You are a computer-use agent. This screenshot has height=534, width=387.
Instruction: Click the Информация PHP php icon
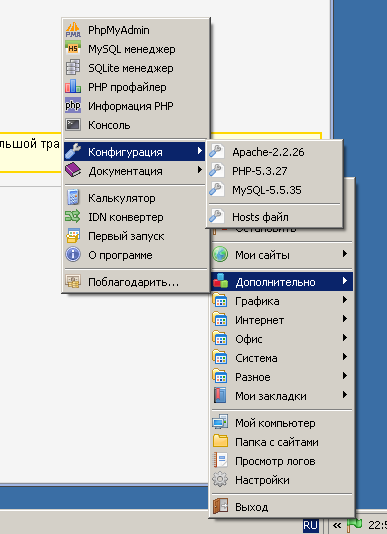[73, 106]
